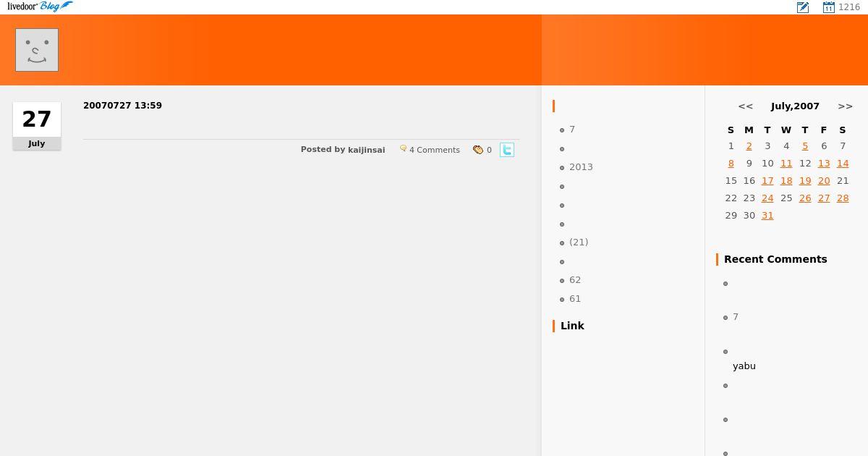The width and height of the screenshot is (868, 456).
Task: Open the sidebar list item 61
Action: click(575, 299)
